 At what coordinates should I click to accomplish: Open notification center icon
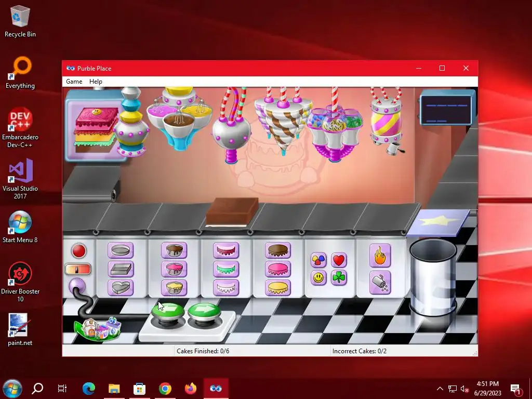click(x=516, y=389)
